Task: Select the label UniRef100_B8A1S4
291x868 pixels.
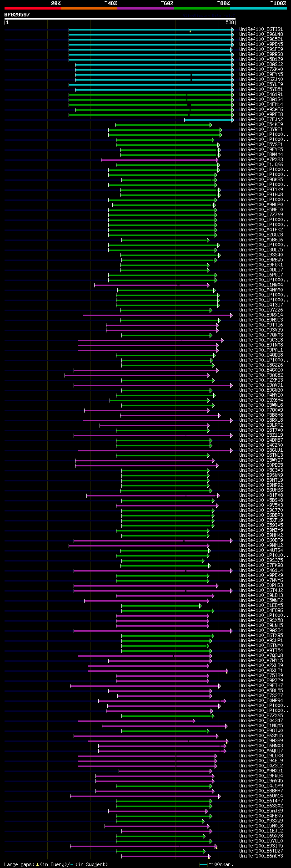Action: (x=261, y=100)
